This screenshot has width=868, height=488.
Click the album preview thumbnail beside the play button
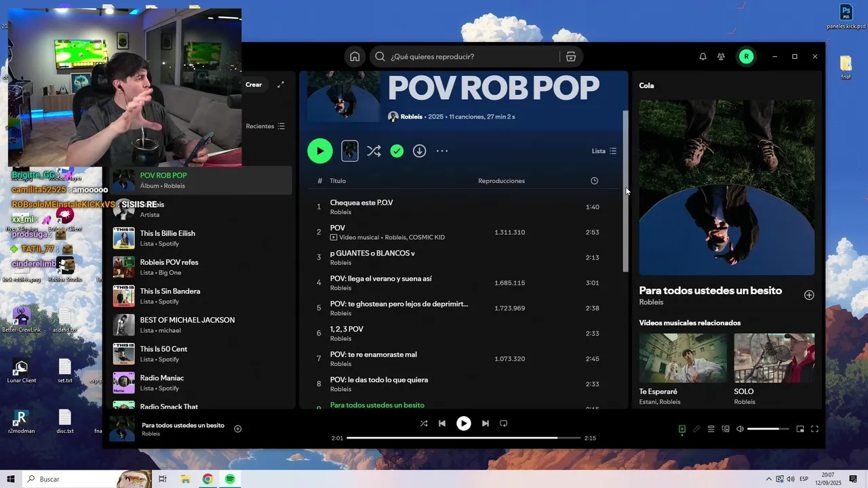(x=350, y=150)
